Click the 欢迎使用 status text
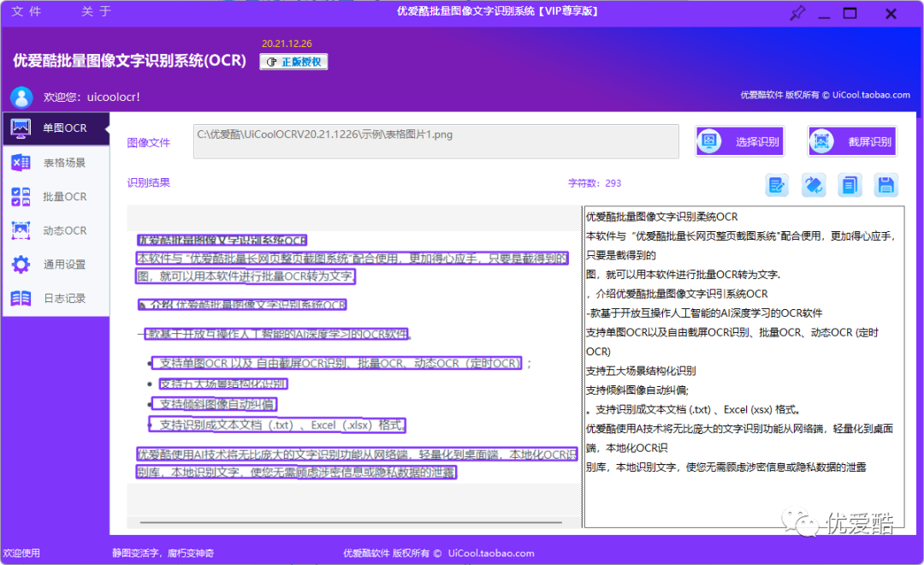This screenshot has height=565, width=924. click(21, 553)
